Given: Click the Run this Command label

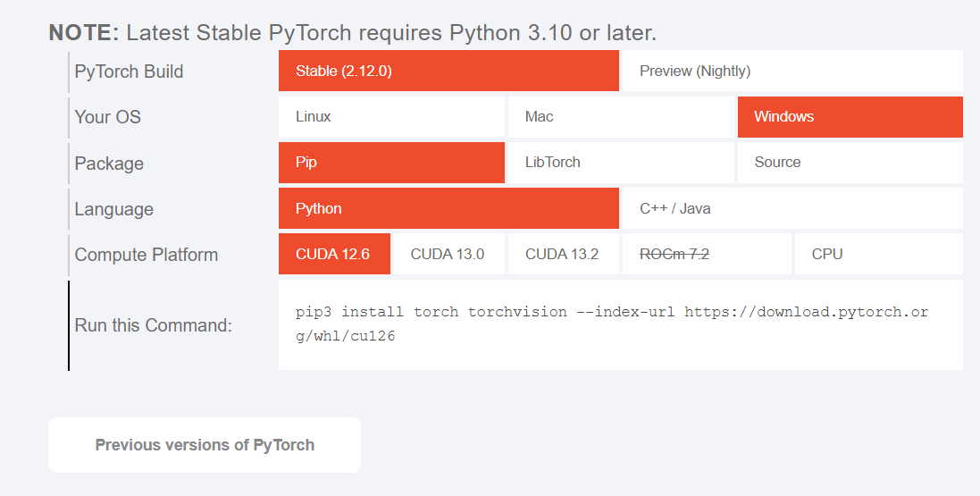Looking at the screenshot, I should point(153,325).
